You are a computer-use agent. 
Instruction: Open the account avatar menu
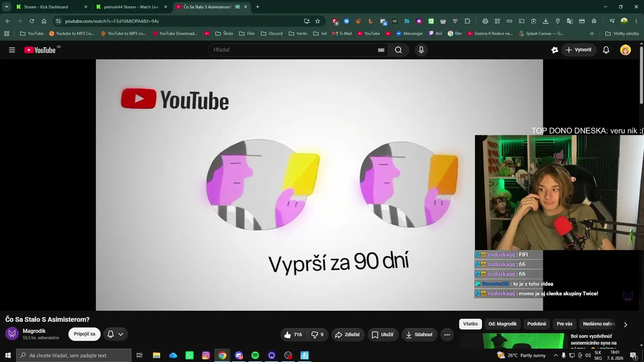click(x=625, y=50)
